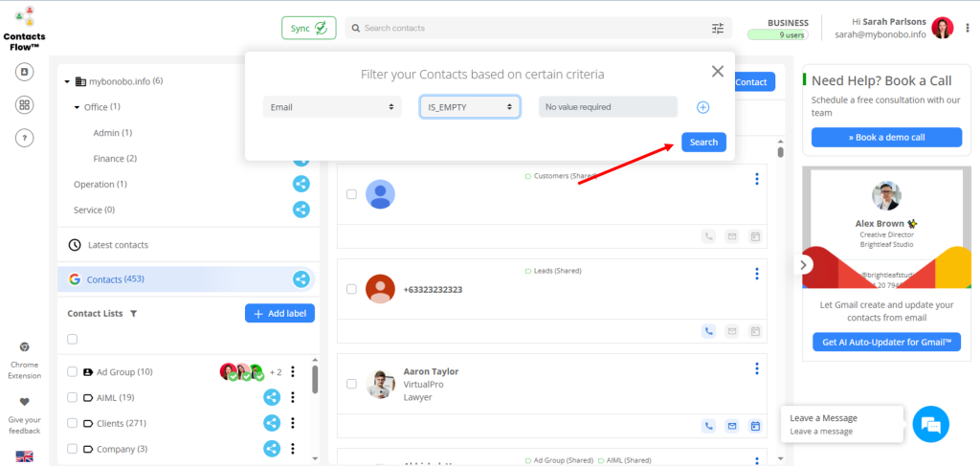The image size is (980, 466).
Task: Add another filter criterion with plus icon
Action: pyautogui.click(x=702, y=107)
